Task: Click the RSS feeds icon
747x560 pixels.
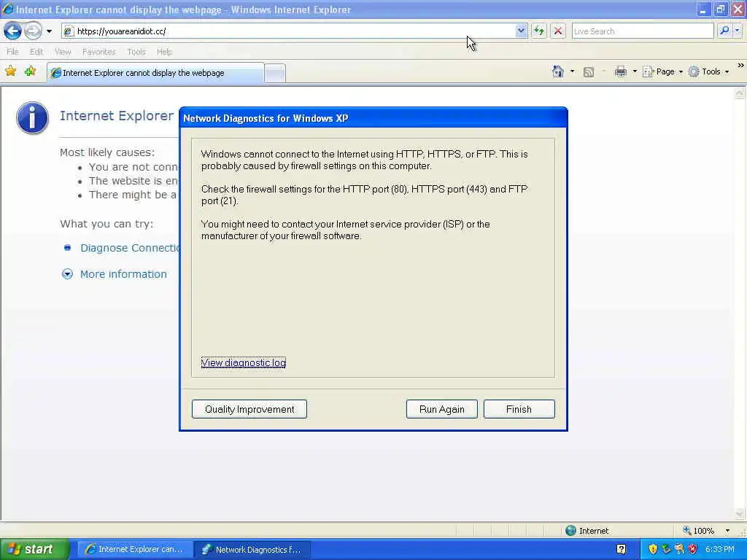Action: pos(589,72)
